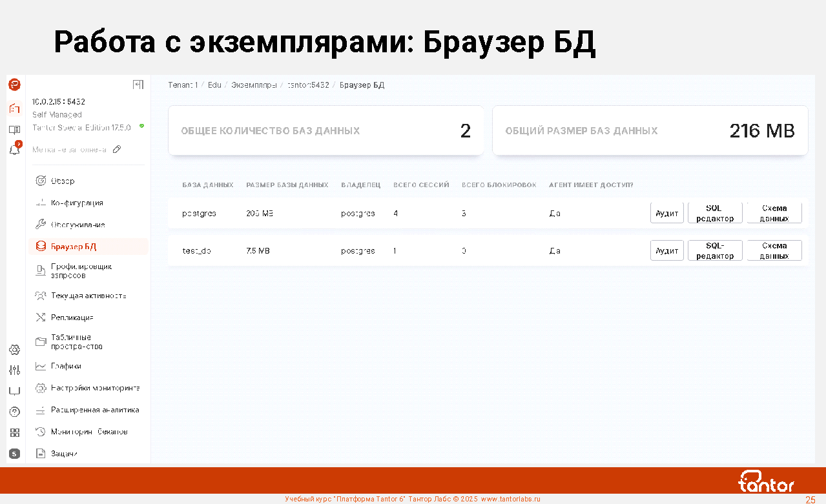Go to Обзор in the instance menu
This screenshot has width=826, height=504.
pos(63,181)
